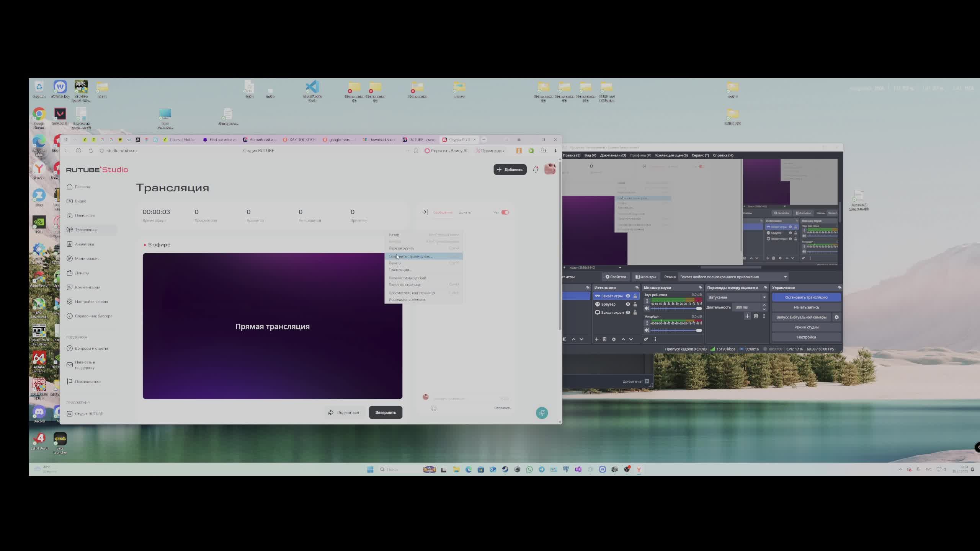This screenshot has height=551, width=980.
Task: Open the Сервис (T) menu in OBS
Action: tap(700, 155)
